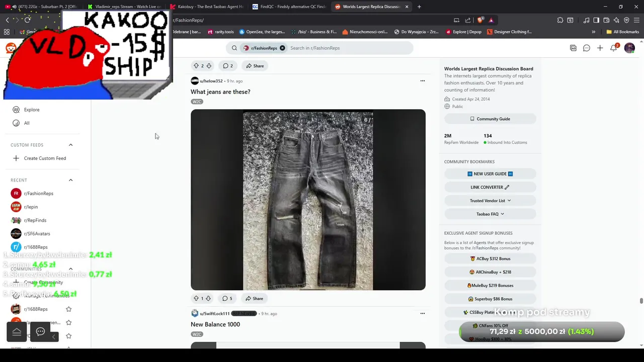Upvote the 'What jeans are these?' post
Image resolution: width=644 pixels, height=362 pixels.
196,298
